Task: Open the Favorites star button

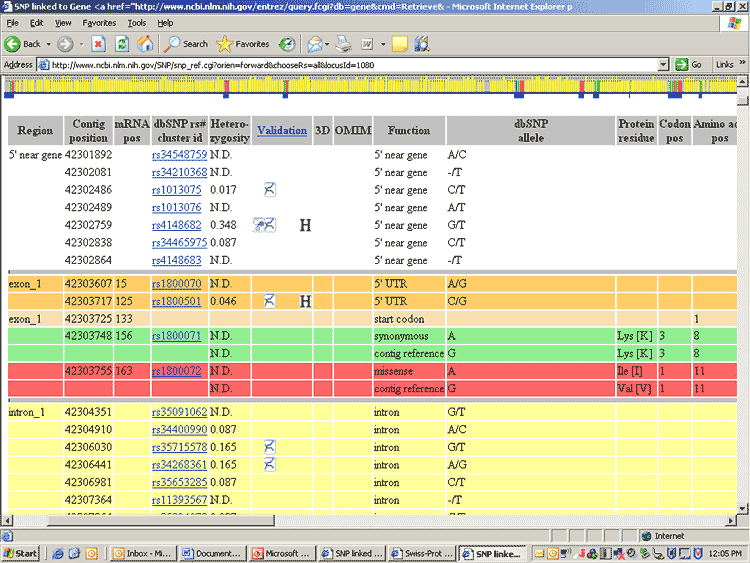Action: [243, 44]
